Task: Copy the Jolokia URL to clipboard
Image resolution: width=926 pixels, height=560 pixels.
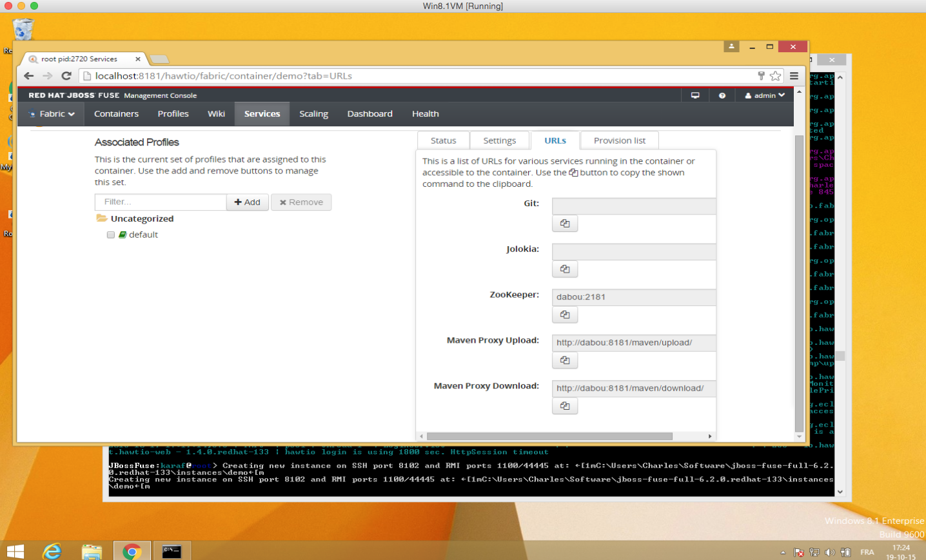Action: pos(565,269)
